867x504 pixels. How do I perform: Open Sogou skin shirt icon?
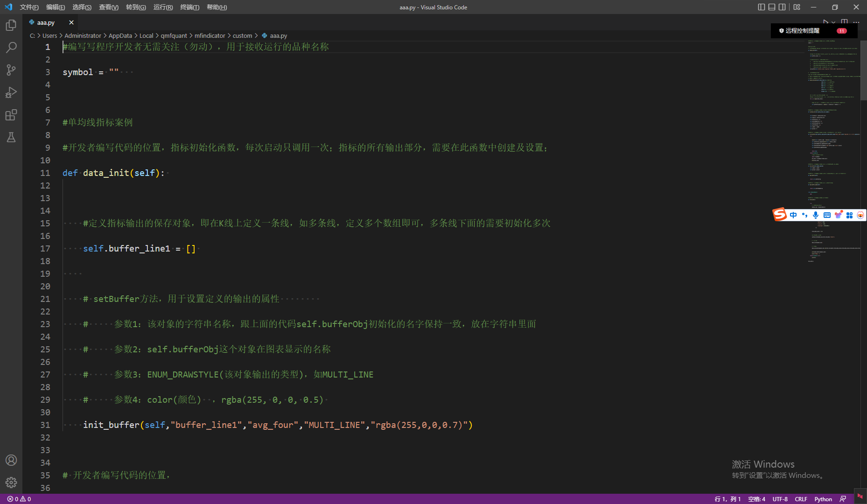point(839,215)
